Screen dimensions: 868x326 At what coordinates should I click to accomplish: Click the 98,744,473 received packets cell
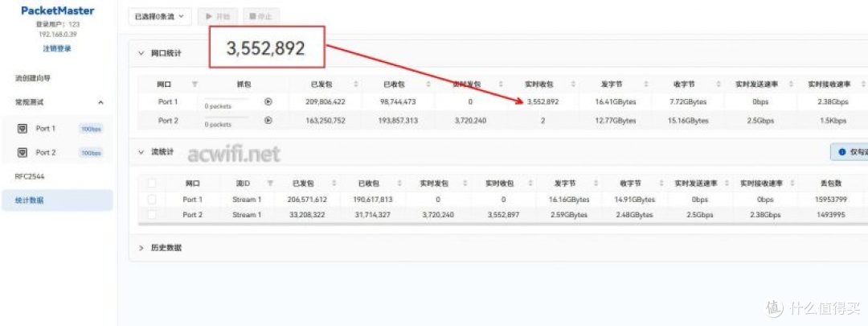point(398,102)
